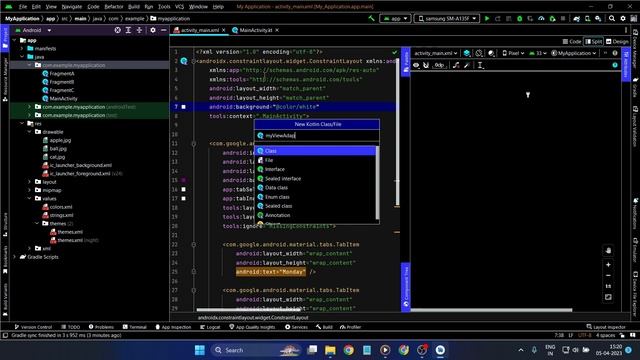Zoom out with minus button in design view
This screenshot has height=360, width=640.
[x=608, y=276]
